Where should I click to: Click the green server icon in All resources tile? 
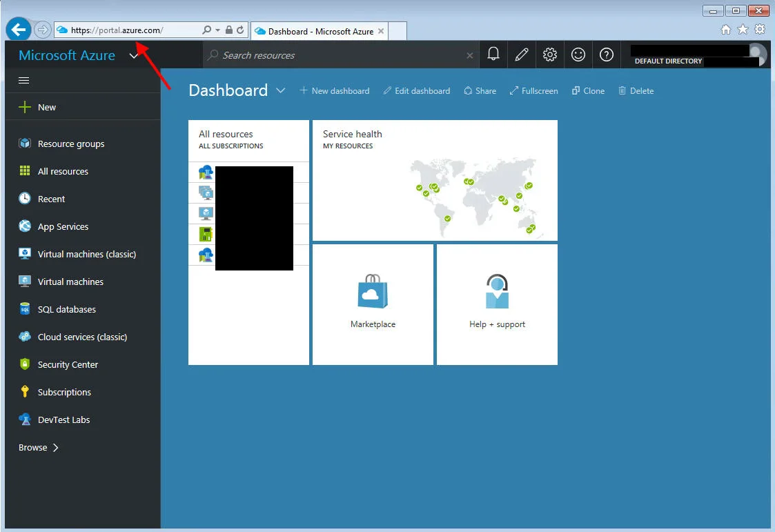click(x=206, y=234)
